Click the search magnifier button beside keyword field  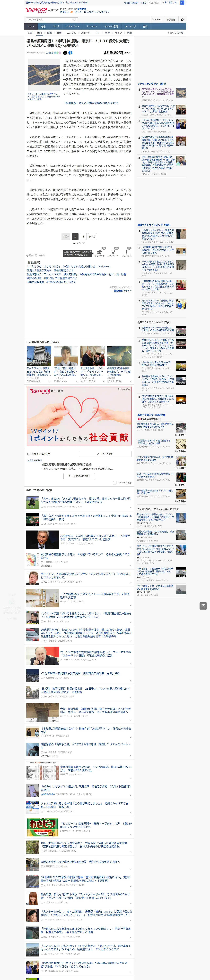[x=75, y=20]
